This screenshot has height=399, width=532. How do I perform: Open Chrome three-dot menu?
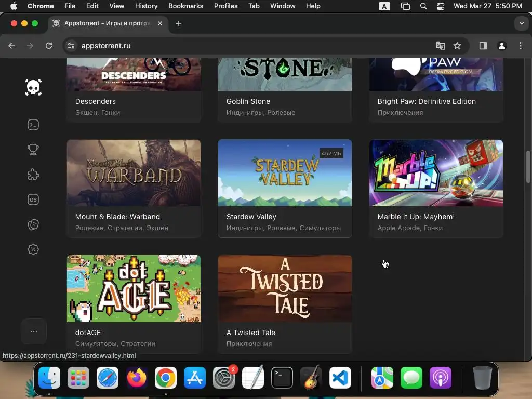click(521, 46)
